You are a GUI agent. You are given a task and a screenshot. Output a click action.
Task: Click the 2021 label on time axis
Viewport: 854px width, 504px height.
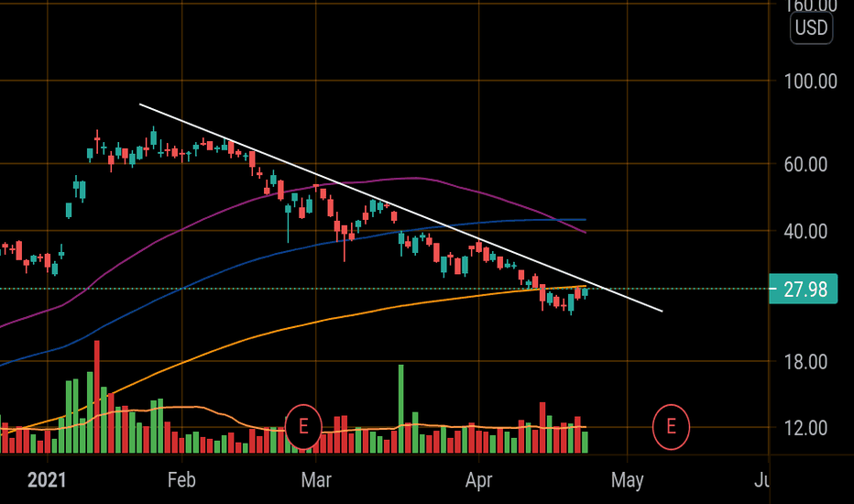[x=47, y=480]
